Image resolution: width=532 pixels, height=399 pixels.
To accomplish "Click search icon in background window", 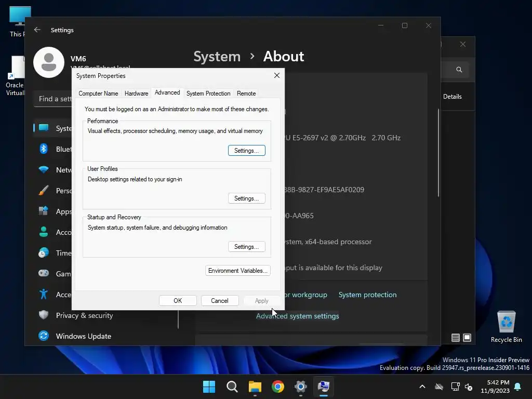I will (459, 70).
